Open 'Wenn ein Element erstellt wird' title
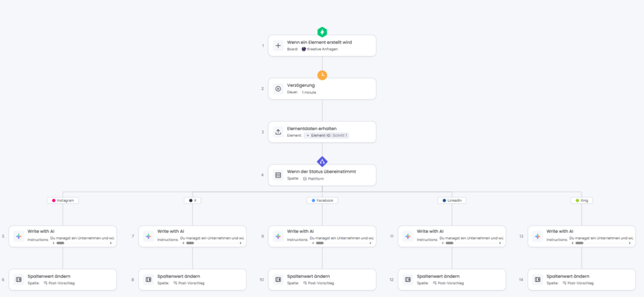Screen dimensions: 644x297 [319, 42]
